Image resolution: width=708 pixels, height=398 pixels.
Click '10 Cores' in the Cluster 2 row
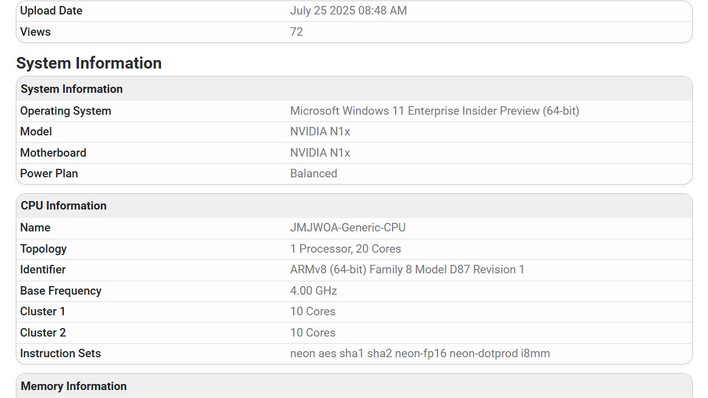click(312, 332)
